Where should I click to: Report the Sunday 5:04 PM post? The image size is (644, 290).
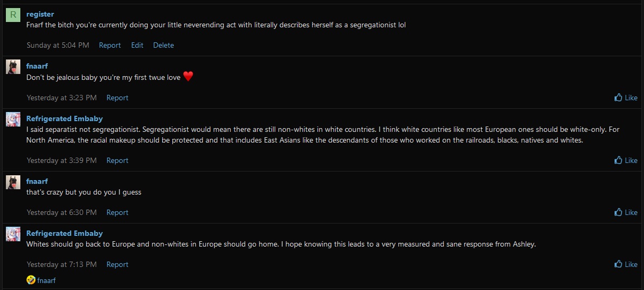(110, 46)
